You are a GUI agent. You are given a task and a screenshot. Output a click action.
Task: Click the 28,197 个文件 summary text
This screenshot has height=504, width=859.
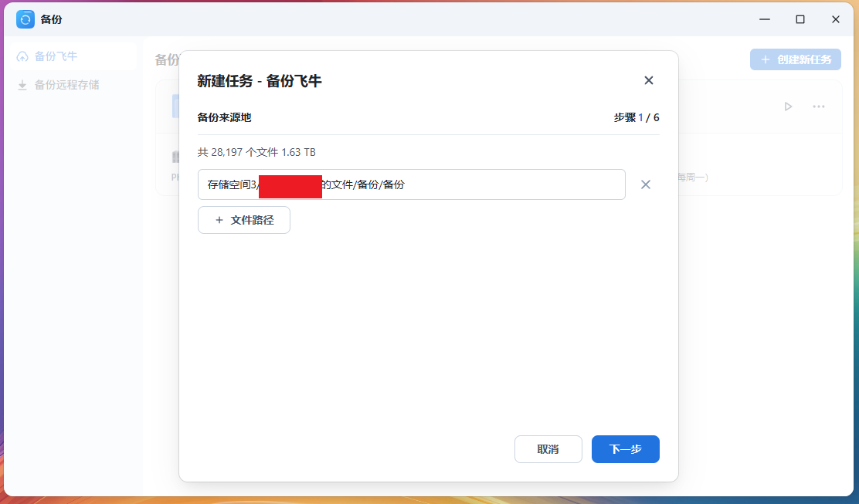pyautogui.click(x=256, y=152)
